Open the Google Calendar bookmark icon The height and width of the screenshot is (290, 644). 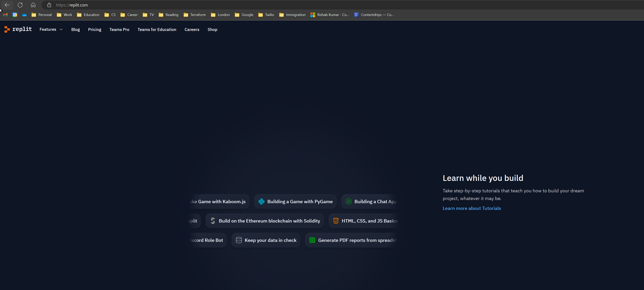tap(15, 15)
